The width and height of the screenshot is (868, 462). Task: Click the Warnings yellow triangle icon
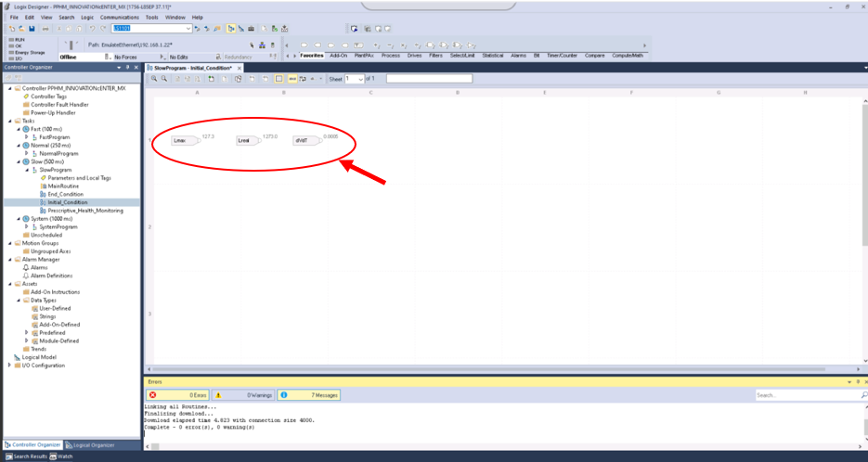click(218, 395)
